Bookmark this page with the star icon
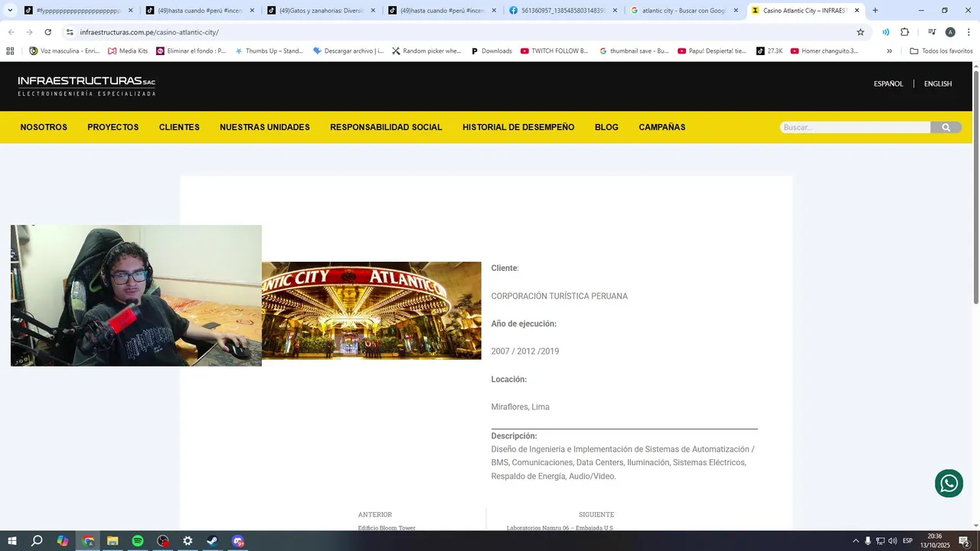 click(x=861, y=32)
